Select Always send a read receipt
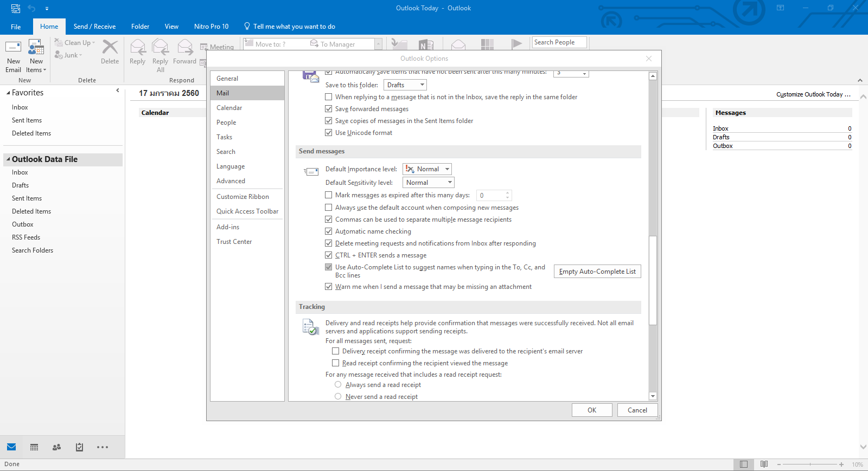868x471 pixels. click(x=338, y=385)
